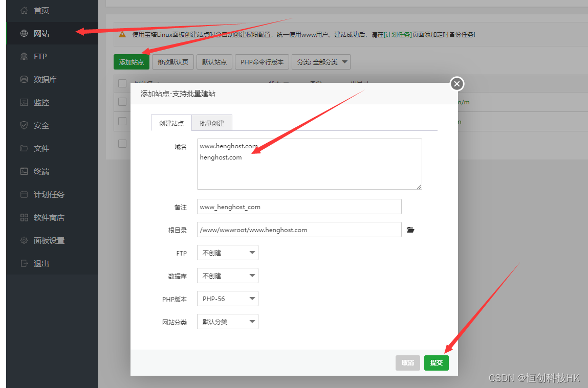The height and width of the screenshot is (388, 588).
Task: Launch the 终端 terminal from sidebar
Action: pyautogui.click(x=41, y=171)
